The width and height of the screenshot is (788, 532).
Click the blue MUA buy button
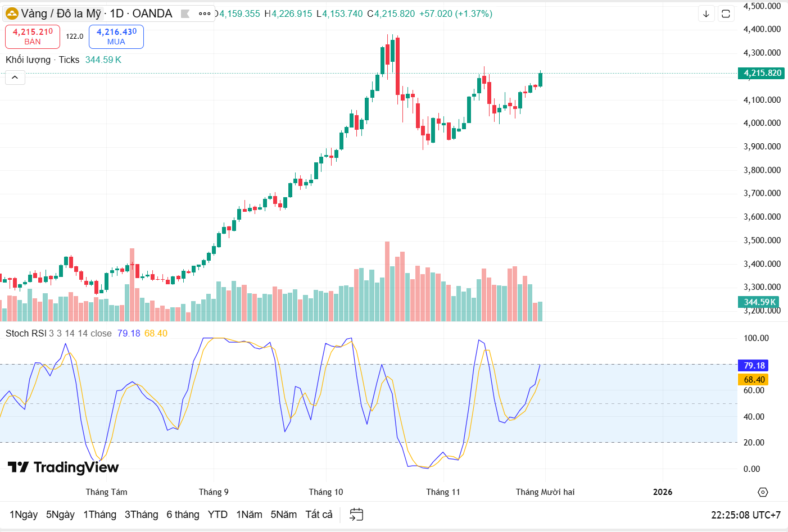[116, 37]
